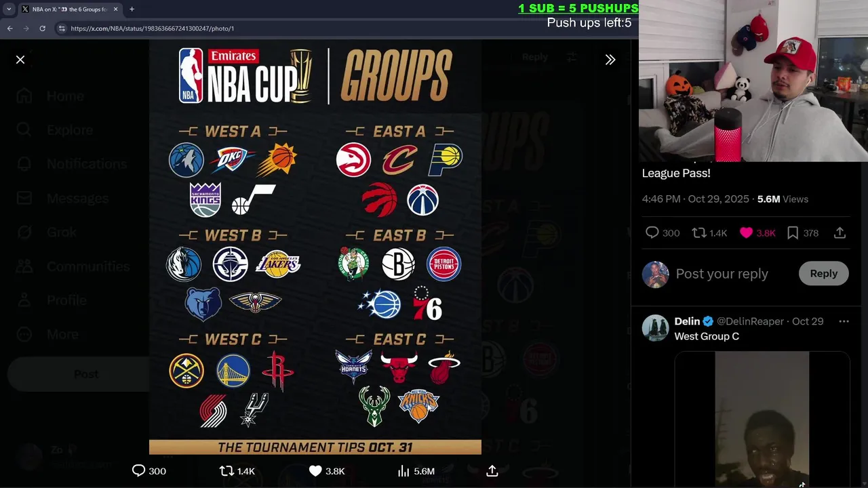This screenshot has height=488, width=868.
Task: Bookmark the post with the 378 icon
Action: tap(802, 233)
